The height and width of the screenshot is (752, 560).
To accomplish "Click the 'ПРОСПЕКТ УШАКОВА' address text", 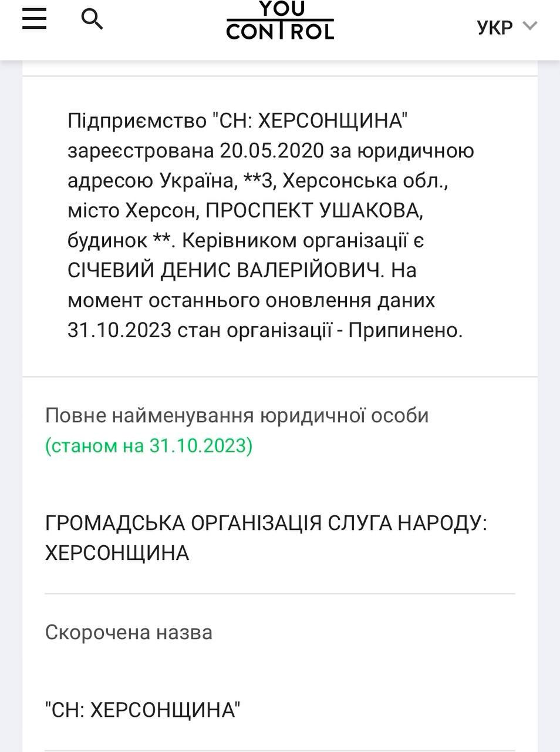I will coord(313,210).
